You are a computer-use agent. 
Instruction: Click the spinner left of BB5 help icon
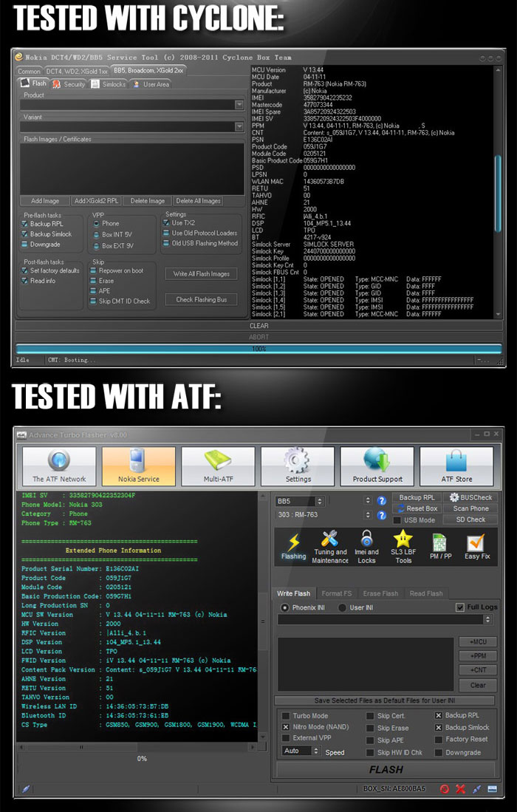[367, 501]
